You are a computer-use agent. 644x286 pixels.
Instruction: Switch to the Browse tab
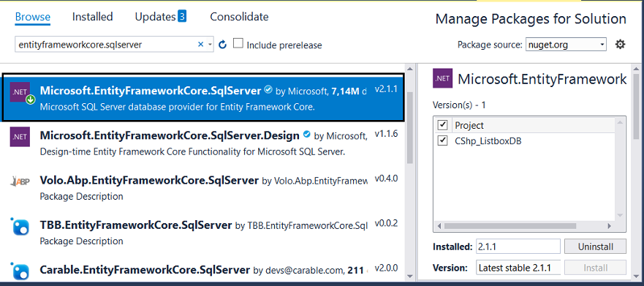click(32, 17)
